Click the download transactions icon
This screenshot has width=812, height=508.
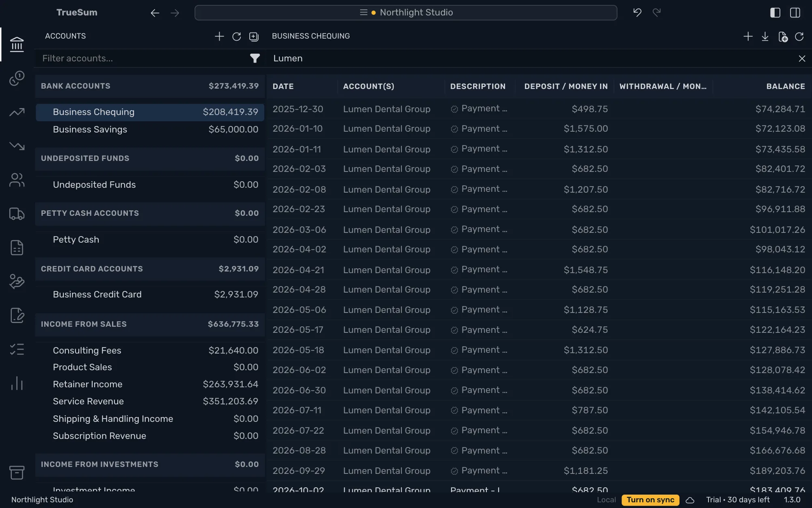pyautogui.click(x=765, y=37)
